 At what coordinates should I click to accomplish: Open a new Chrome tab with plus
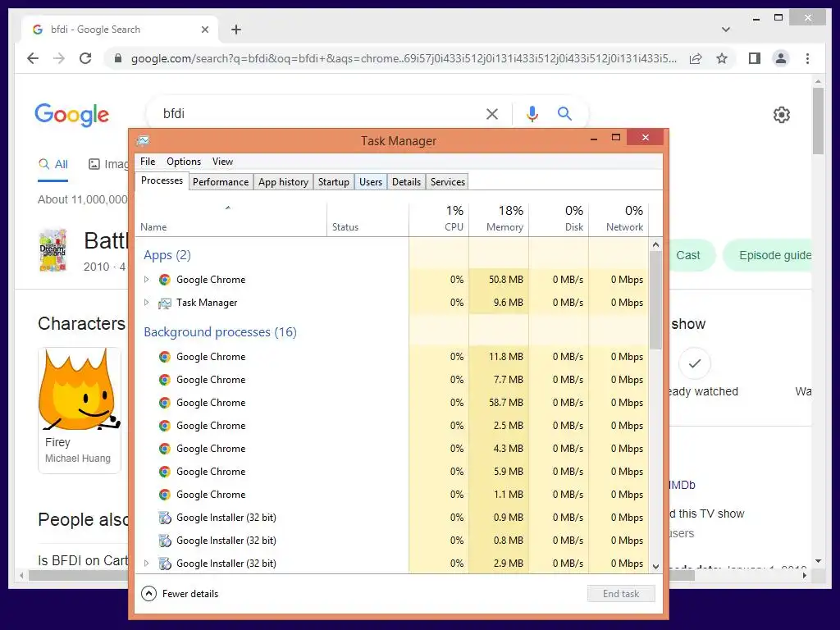point(236,30)
